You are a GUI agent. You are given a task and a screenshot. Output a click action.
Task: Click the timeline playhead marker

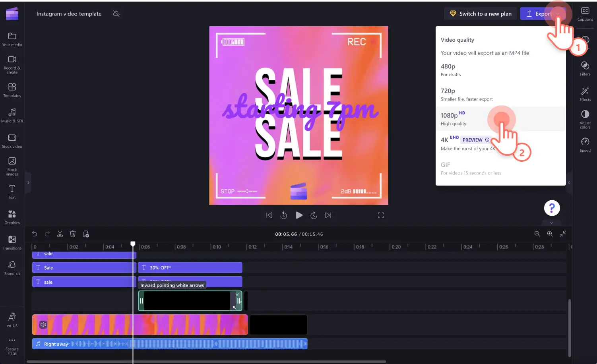coord(133,244)
